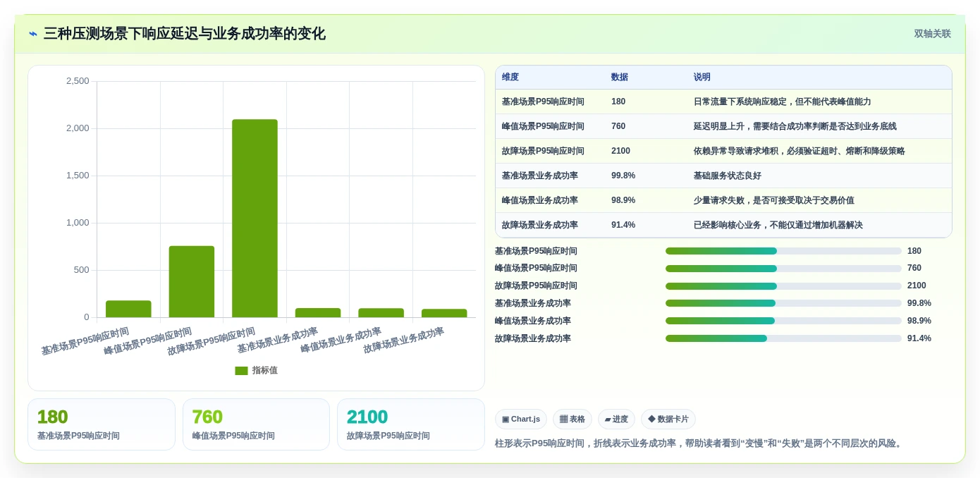Viewport: 980px width, 478px height.
Task: Click the table value 760
Action: click(618, 126)
